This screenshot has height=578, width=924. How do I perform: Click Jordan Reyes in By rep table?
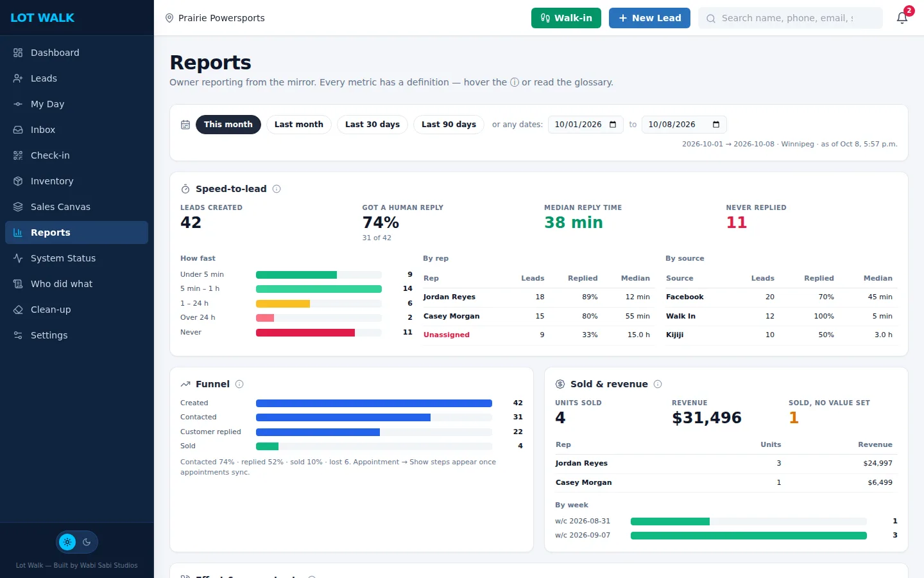point(449,297)
